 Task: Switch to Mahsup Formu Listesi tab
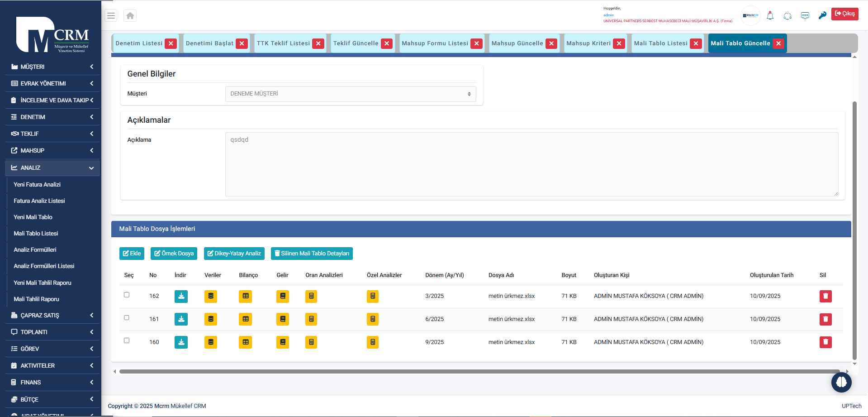click(x=435, y=43)
